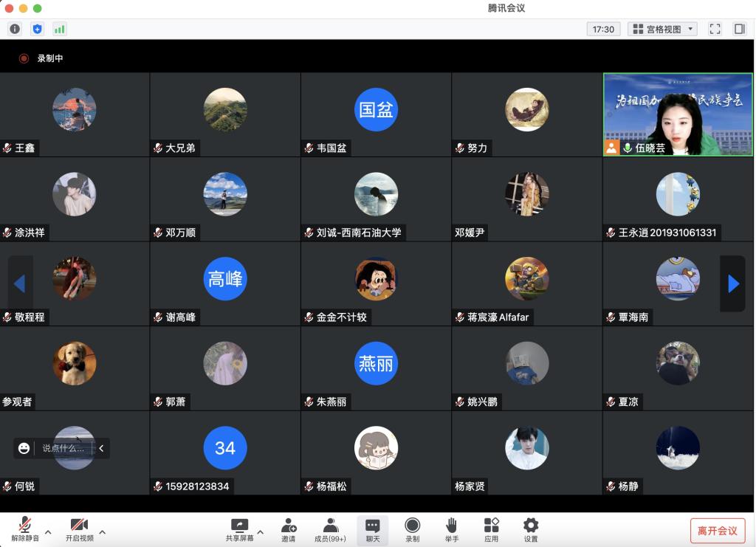Open the 邀请 invite icon

coord(288,529)
